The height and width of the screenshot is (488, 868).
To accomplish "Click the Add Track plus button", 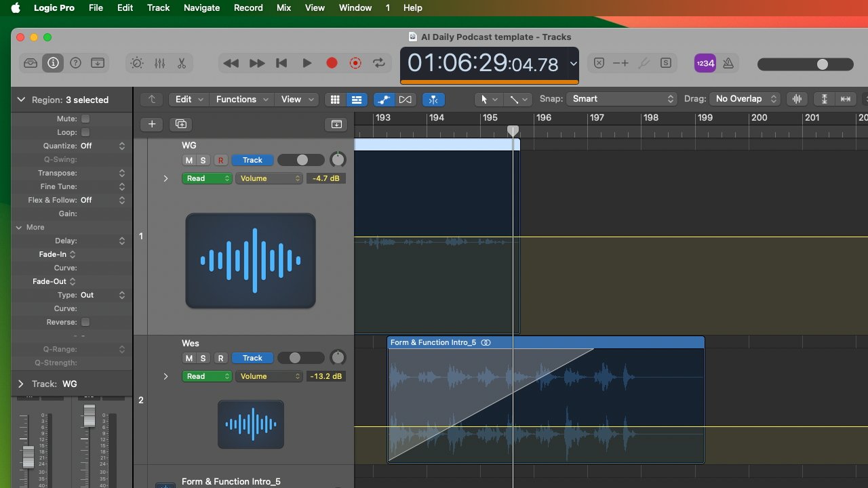I will tap(152, 124).
